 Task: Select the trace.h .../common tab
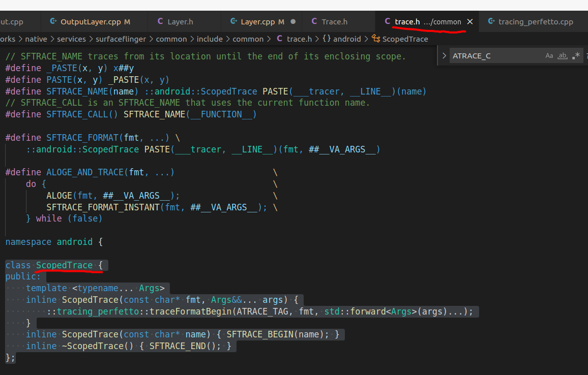[x=427, y=22]
